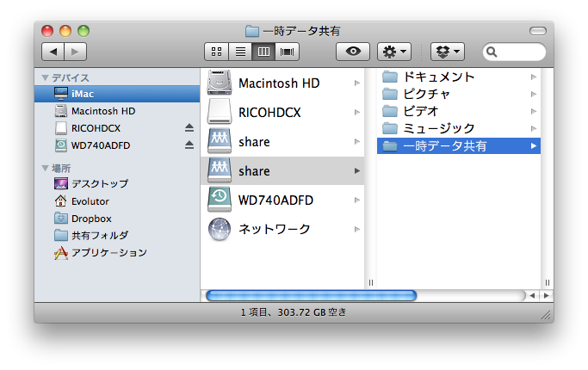Viewport: 588px width, 370px height.
Task: Select Macintosh HD in the column list
Action: click(x=282, y=83)
